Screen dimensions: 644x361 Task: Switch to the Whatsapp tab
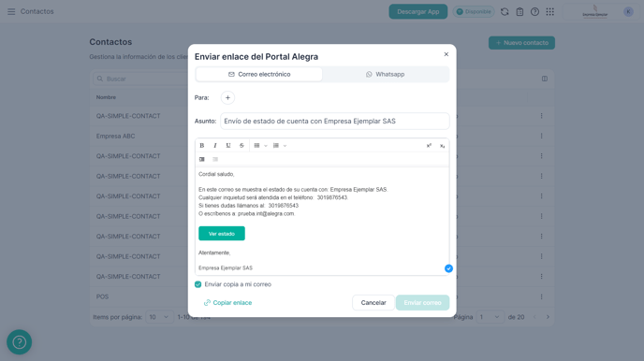point(386,74)
